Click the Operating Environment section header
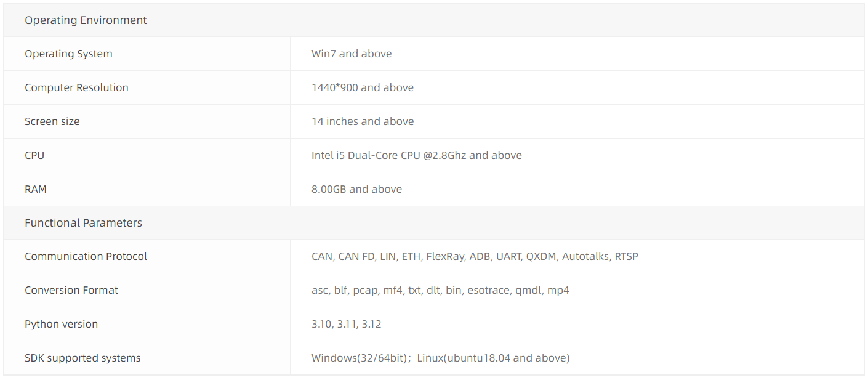Screen dimensions: 868x380 pyautogui.click(x=86, y=20)
